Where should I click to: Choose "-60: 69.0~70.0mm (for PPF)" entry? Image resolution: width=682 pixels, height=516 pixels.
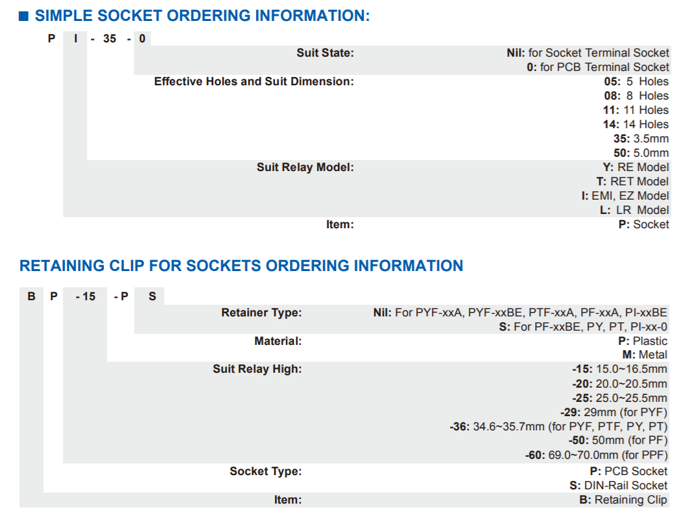pos(596,455)
